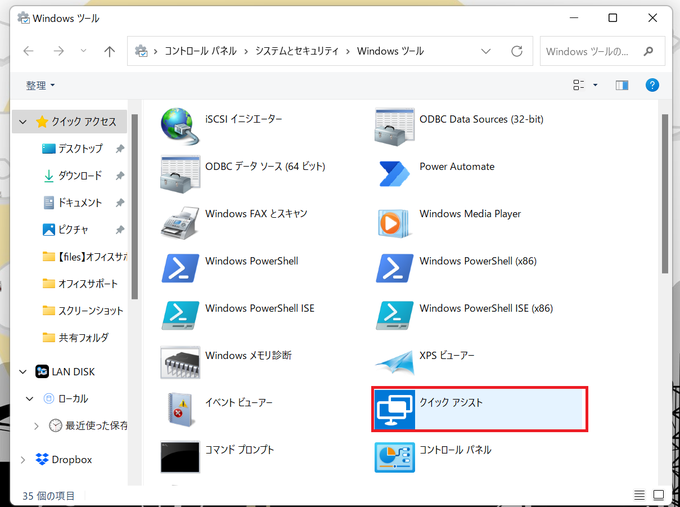The height and width of the screenshot is (507, 680).
Task: Open the view options dropdown arrow
Action: click(595, 85)
